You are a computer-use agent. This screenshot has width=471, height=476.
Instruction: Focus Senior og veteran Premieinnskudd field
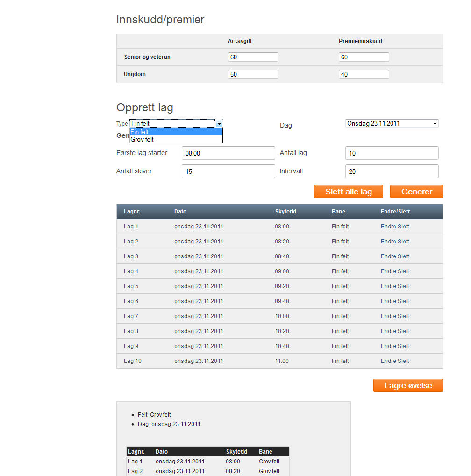pyautogui.click(x=364, y=57)
